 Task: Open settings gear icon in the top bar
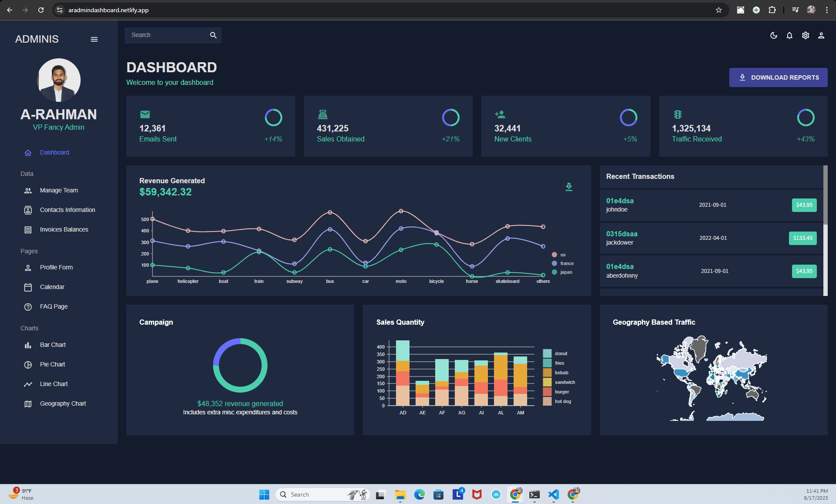pyautogui.click(x=806, y=36)
